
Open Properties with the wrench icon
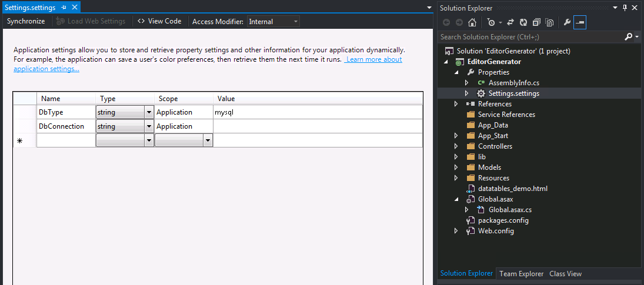coord(567,22)
